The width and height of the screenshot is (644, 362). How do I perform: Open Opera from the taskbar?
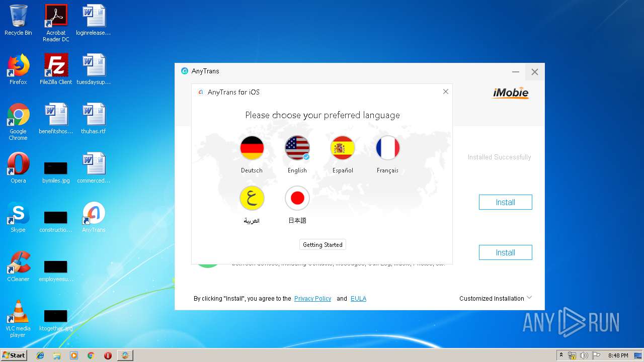pos(108,355)
